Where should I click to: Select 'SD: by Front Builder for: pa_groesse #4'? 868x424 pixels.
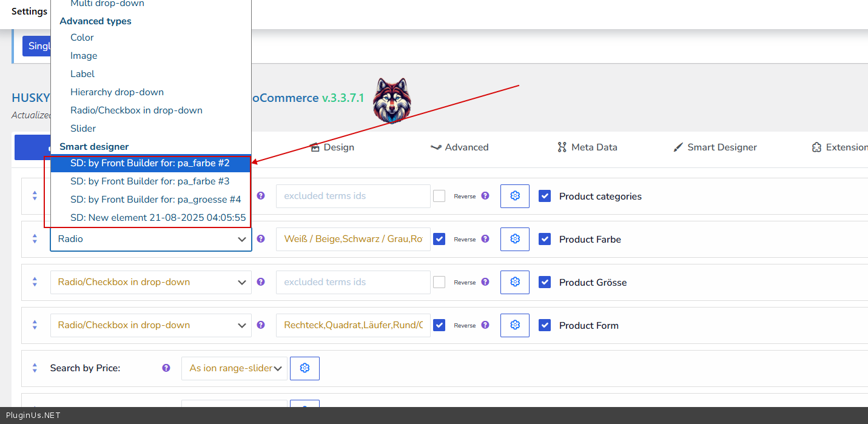click(x=155, y=200)
